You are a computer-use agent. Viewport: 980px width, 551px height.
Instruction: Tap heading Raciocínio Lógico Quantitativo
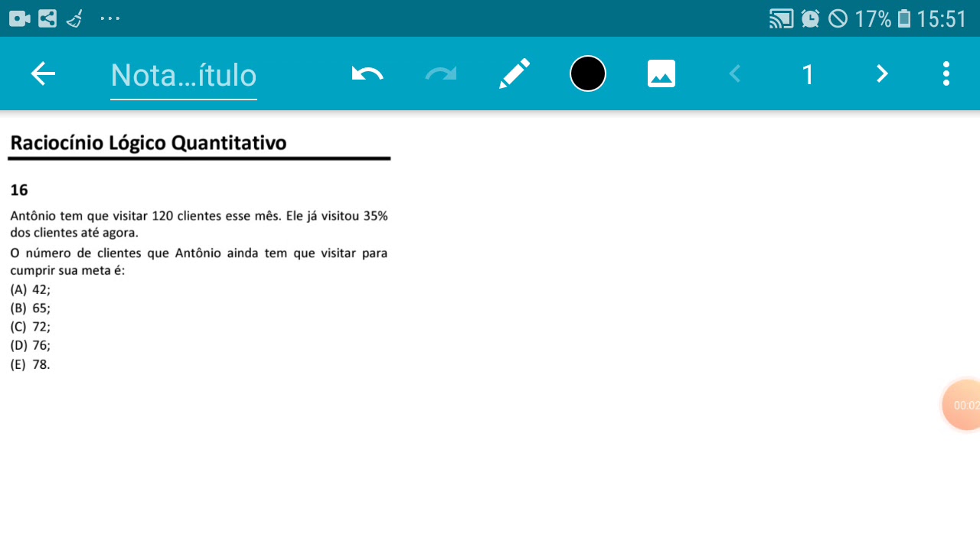click(149, 143)
